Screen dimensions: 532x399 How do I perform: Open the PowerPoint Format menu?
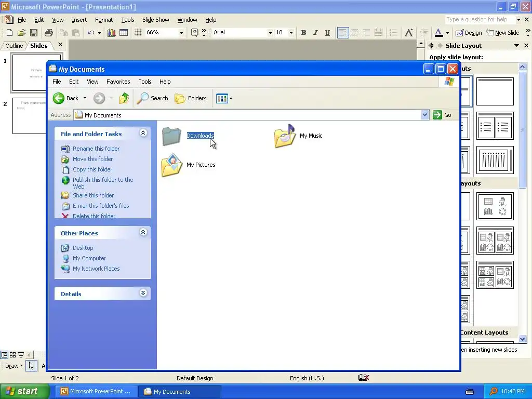[104, 20]
